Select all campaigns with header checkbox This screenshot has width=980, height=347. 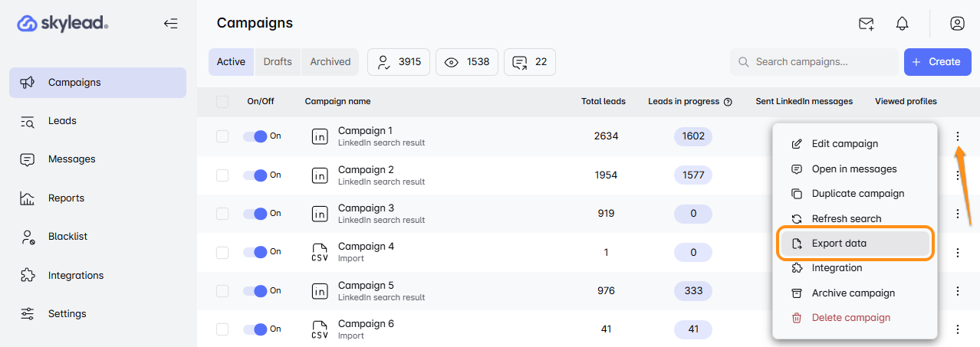pyautogui.click(x=222, y=102)
